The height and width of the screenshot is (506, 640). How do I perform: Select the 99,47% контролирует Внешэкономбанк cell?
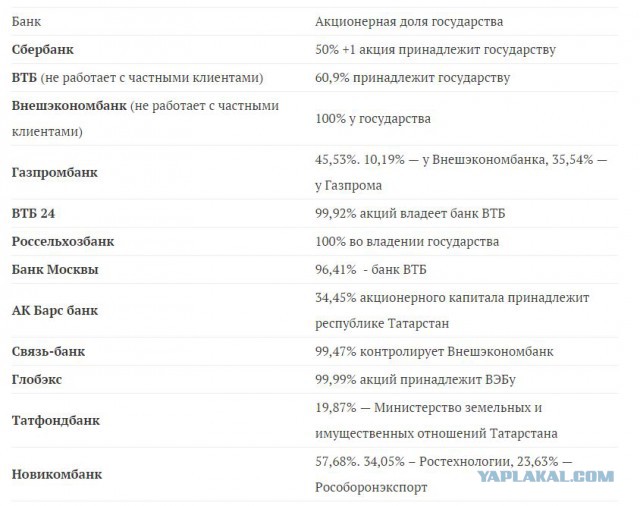point(434,352)
